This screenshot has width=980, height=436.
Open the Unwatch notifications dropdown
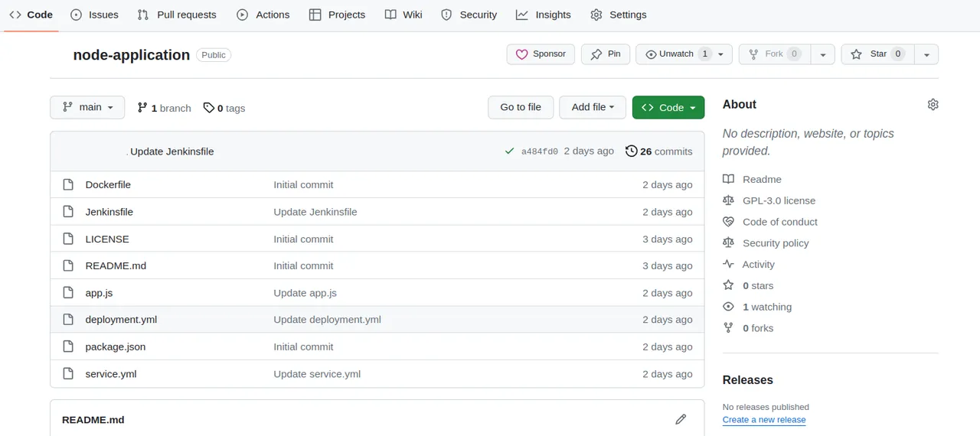point(684,54)
